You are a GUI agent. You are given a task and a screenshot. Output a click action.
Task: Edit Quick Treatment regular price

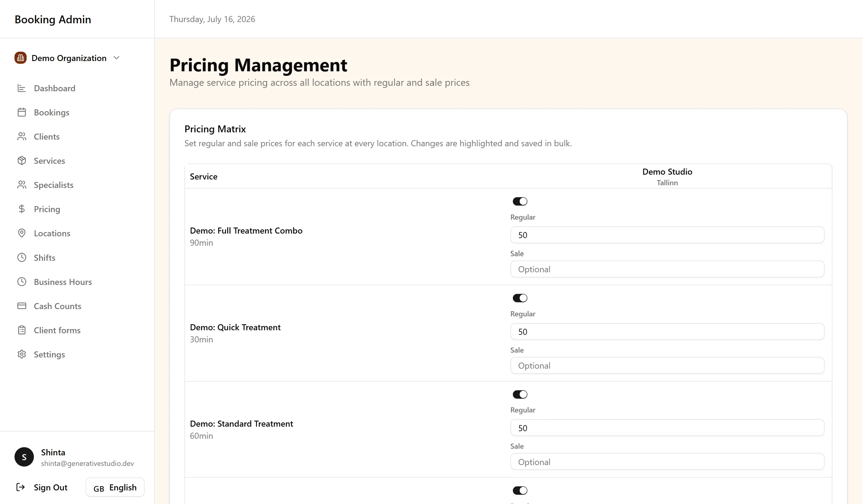[x=667, y=331]
